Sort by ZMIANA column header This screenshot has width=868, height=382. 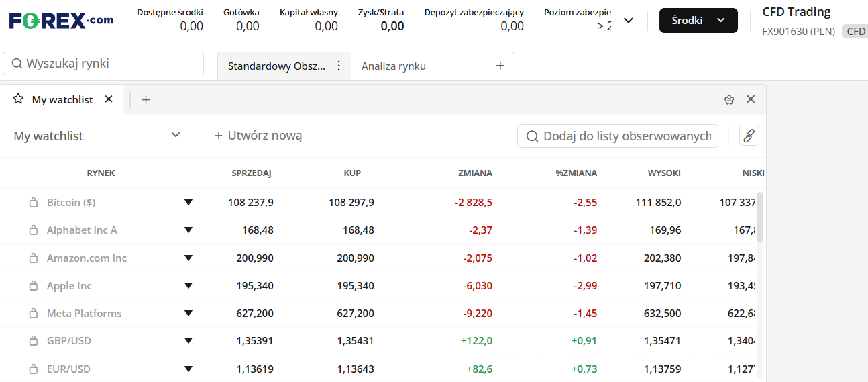[x=475, y=173]
